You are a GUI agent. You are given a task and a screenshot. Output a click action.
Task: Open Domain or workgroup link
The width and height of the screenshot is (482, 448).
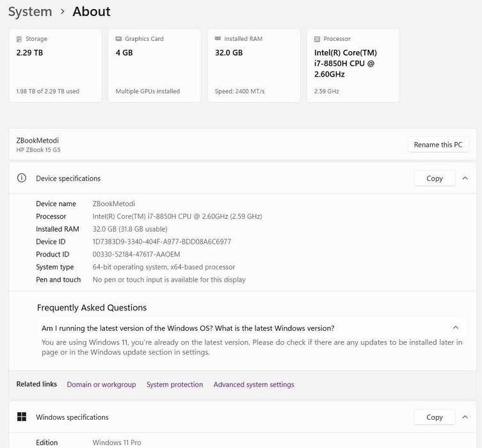pyautogui.click(x=101, y=385)
